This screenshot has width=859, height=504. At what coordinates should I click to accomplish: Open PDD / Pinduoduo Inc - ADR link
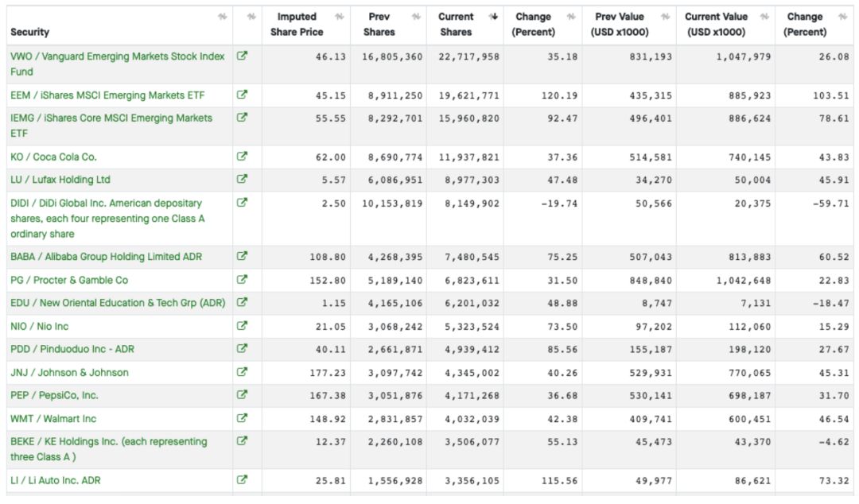[71, 349]
